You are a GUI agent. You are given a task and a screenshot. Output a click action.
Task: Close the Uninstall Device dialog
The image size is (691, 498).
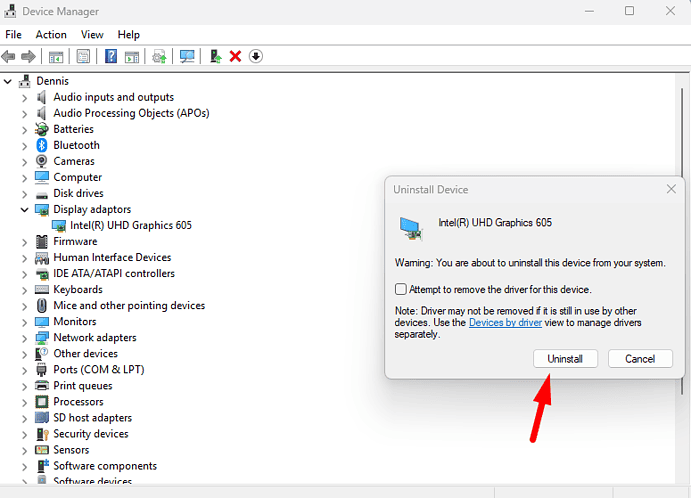coord(671,189)
